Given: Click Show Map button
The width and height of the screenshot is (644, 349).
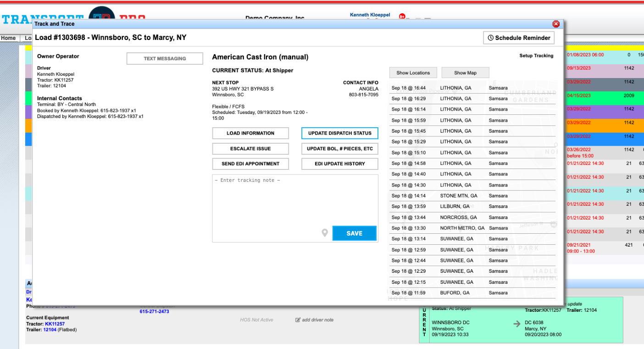Looking at the screenshot, I should (x=466, y=73).
